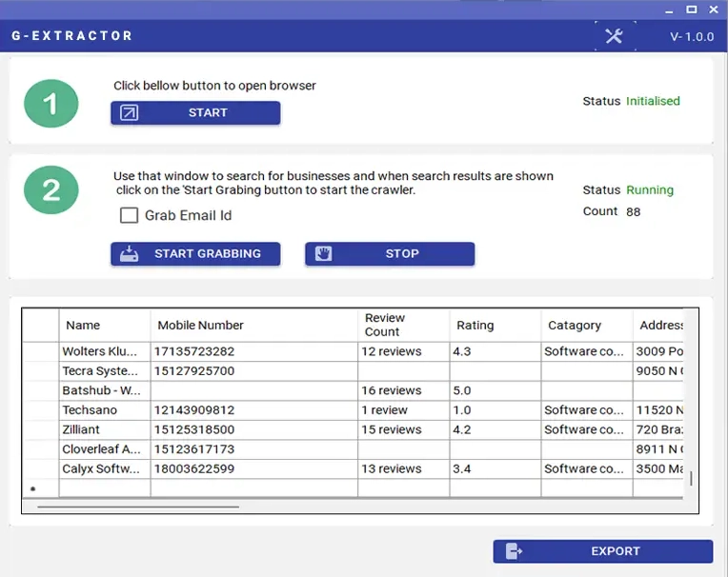This screenshot has height=577, width=728.
Task: Click the 5.0 rating cell
Action: (495, 390)
